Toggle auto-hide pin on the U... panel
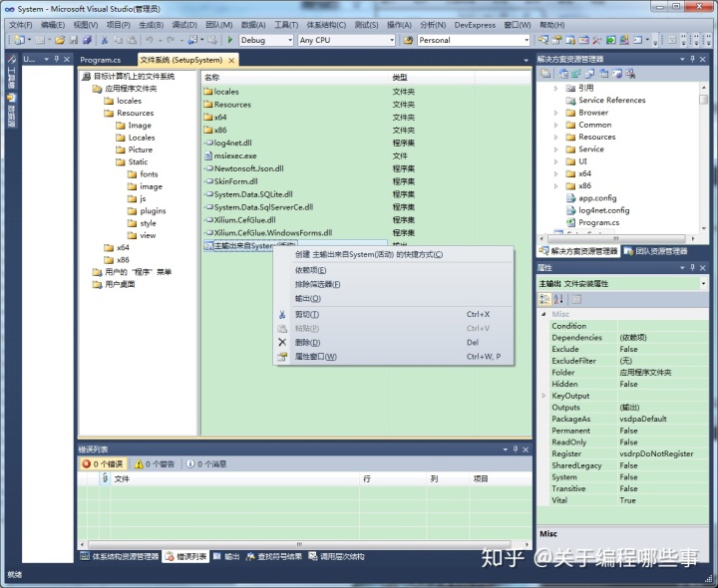Viewport: 718px width, 588px height. 57,59
